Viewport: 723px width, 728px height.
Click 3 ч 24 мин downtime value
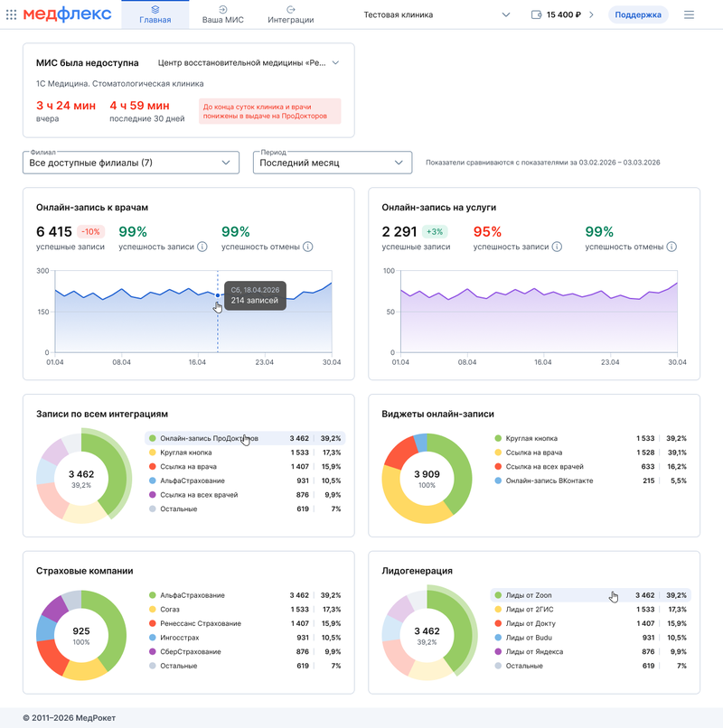click(x=66, y=106)
